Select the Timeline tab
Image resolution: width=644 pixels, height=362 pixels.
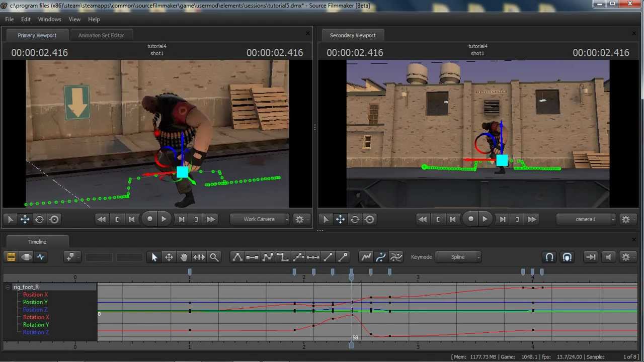(x=37, y=242)
